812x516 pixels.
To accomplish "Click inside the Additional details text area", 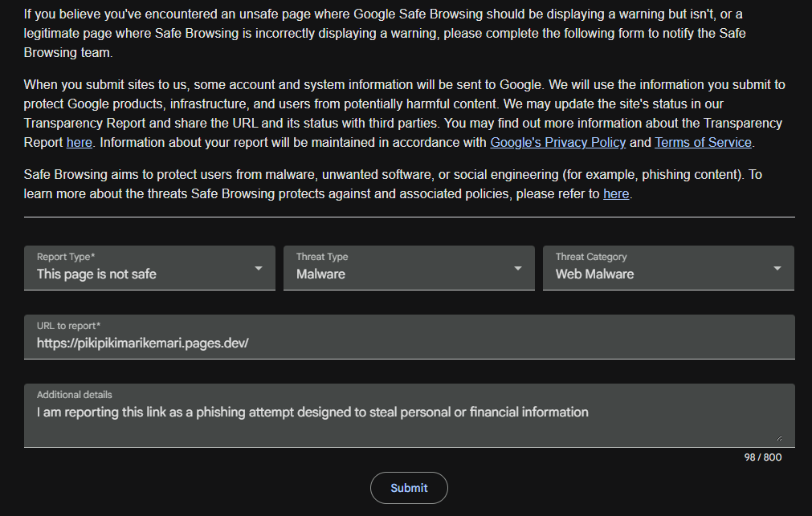I will 409,416.
